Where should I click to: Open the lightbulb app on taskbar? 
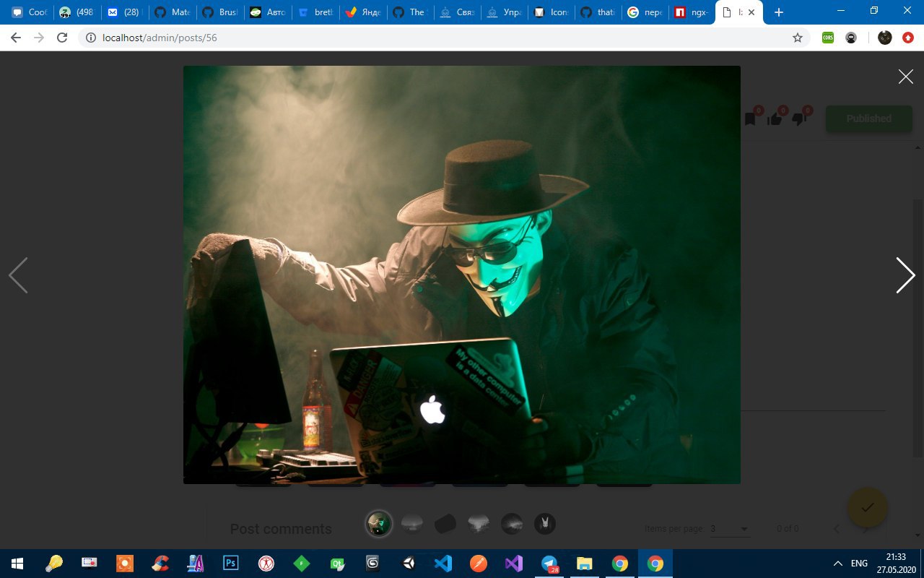pyautogui.click(x=54, y=564)
